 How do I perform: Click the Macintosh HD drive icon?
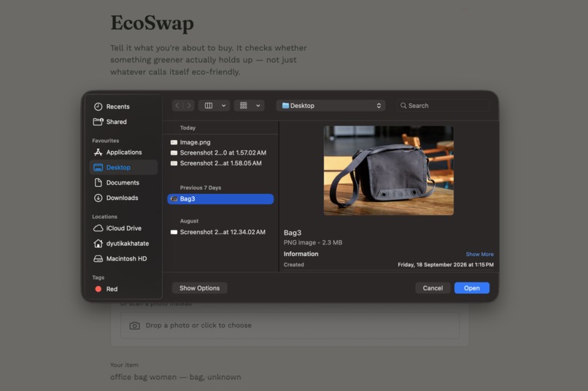click(x=98, y=259)
